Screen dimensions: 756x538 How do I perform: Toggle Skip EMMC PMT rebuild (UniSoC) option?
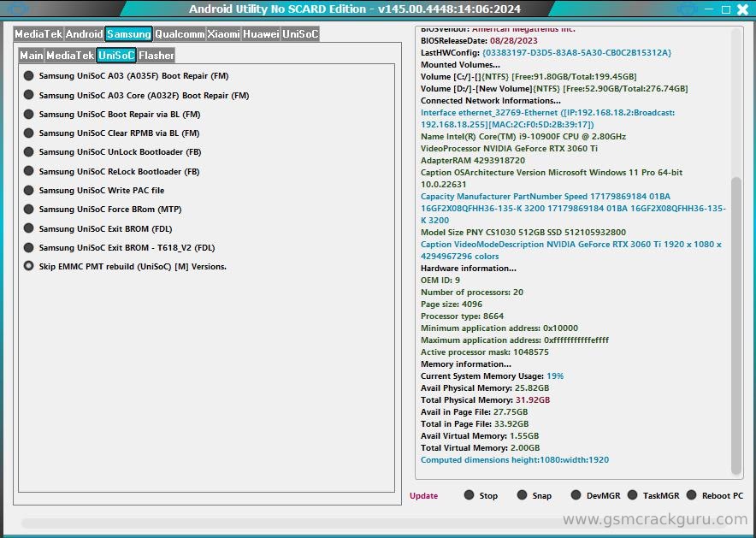pos(125,266)
